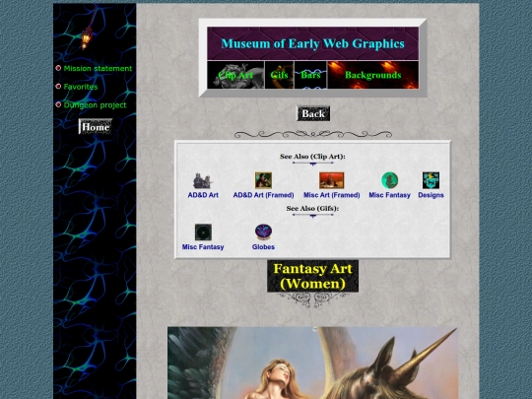Open the Dungeon project link
Screen dimensions: 532x399
pyautogui.click(x=95, y=105)
